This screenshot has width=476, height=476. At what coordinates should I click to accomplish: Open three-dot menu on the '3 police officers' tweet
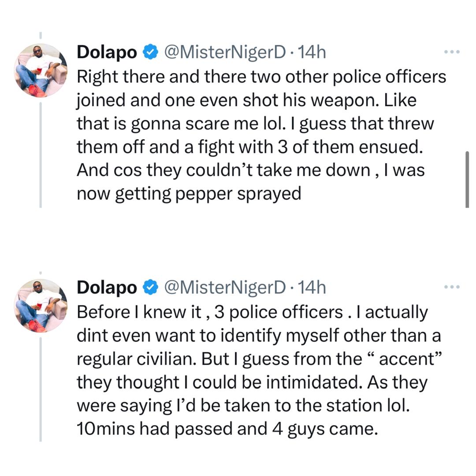pos(452,287)
